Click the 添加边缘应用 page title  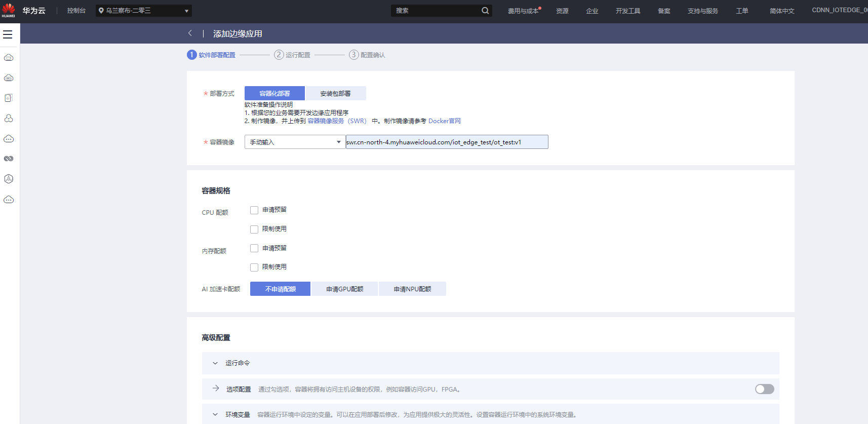click(x=238, y=33)
